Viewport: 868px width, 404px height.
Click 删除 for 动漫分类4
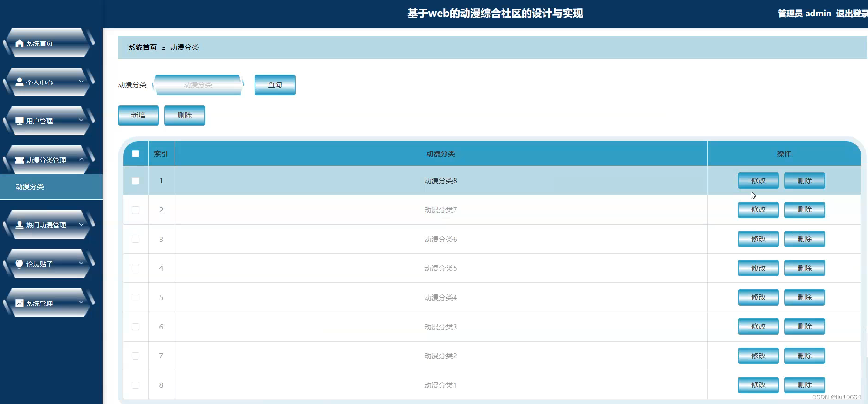coord(805,297)
